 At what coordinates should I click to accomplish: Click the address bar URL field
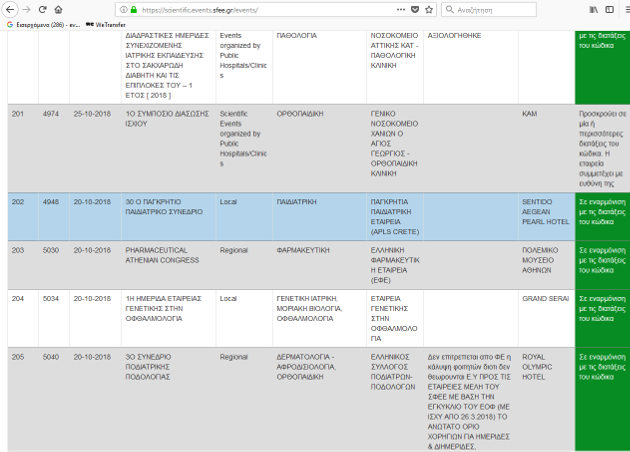(260, 9)
